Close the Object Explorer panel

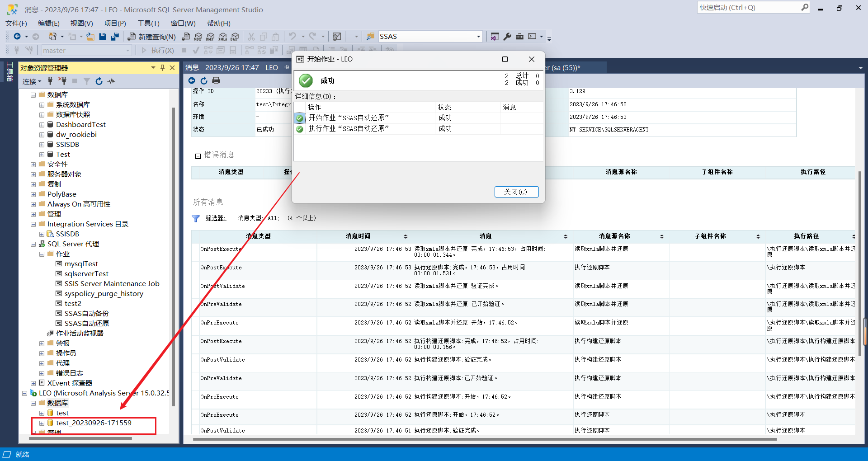point(172,68)
